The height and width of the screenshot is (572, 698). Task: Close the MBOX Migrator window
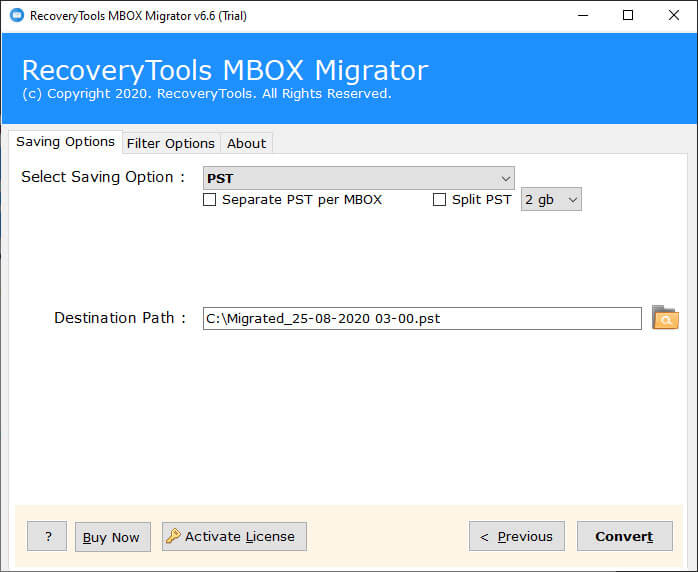pyautogui.click(x=674, y=16)
